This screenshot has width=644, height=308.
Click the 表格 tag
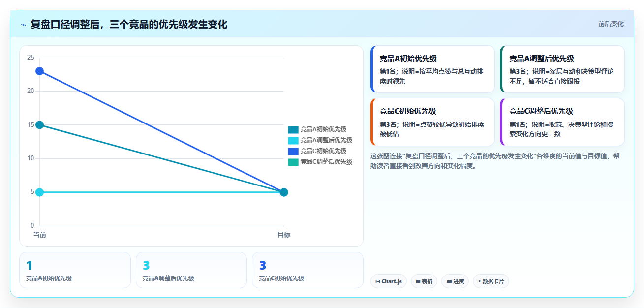coord(424,281)
